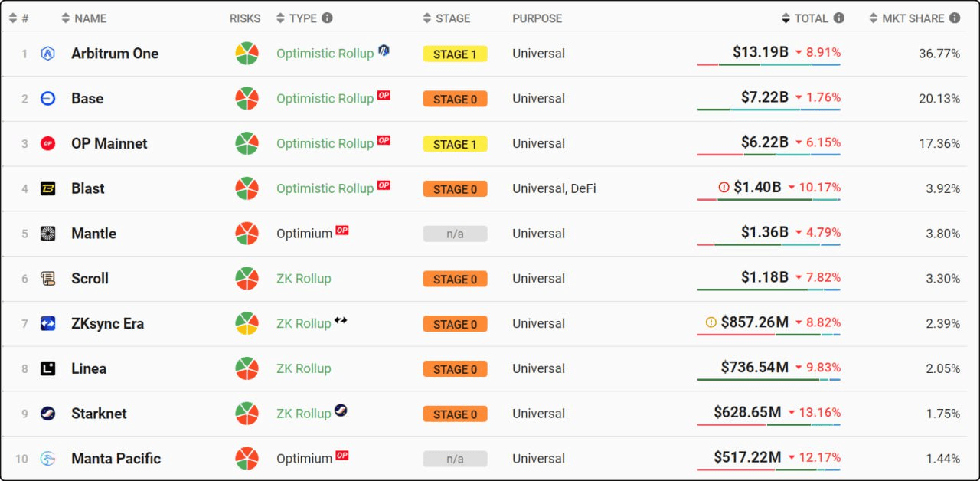Click the Scroll project logo icon

[47, 279]
